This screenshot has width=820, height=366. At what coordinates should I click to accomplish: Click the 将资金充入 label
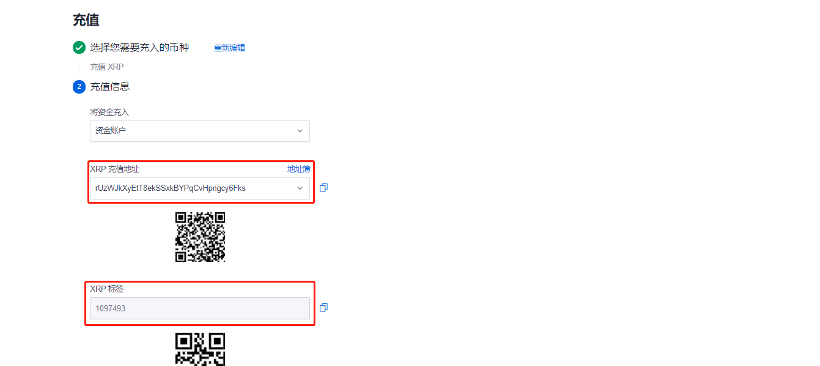coord(109,112)
